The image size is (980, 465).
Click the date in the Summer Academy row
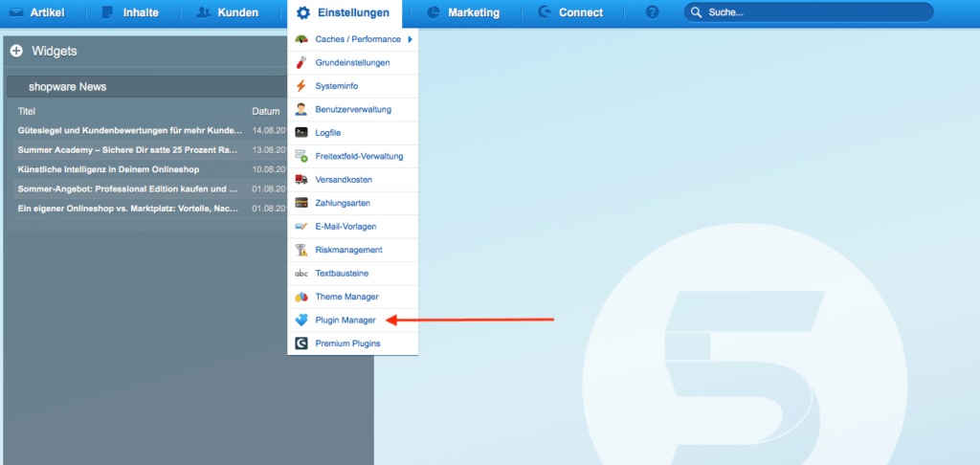(x=269, y=150)
